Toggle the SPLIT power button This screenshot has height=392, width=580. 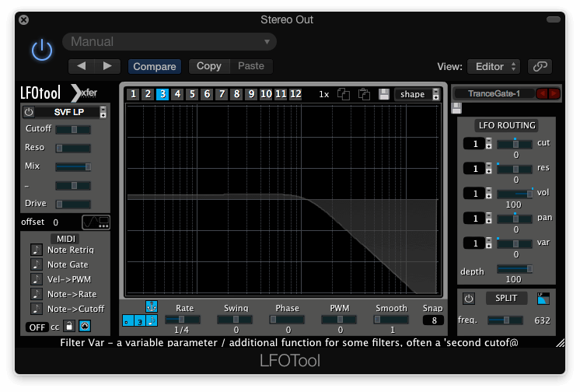tap(469, 299)
